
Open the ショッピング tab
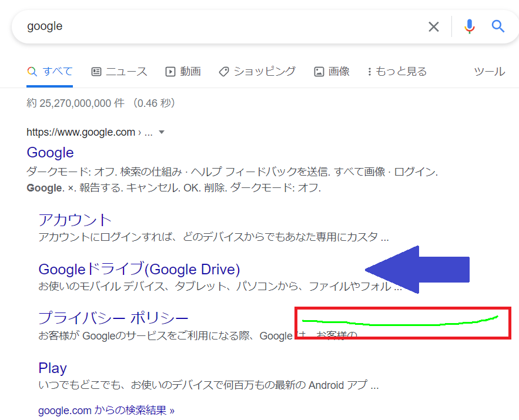(257, 72)
